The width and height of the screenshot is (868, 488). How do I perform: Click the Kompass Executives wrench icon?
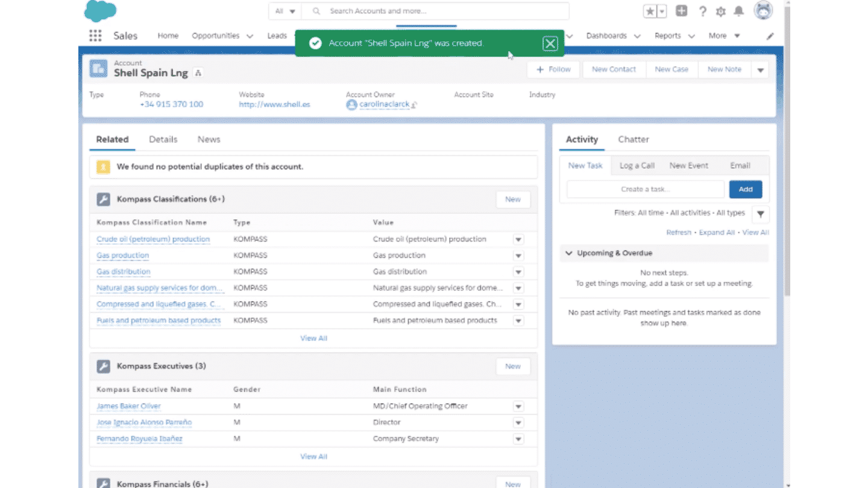pyautogui.click(x=103, y=366)
